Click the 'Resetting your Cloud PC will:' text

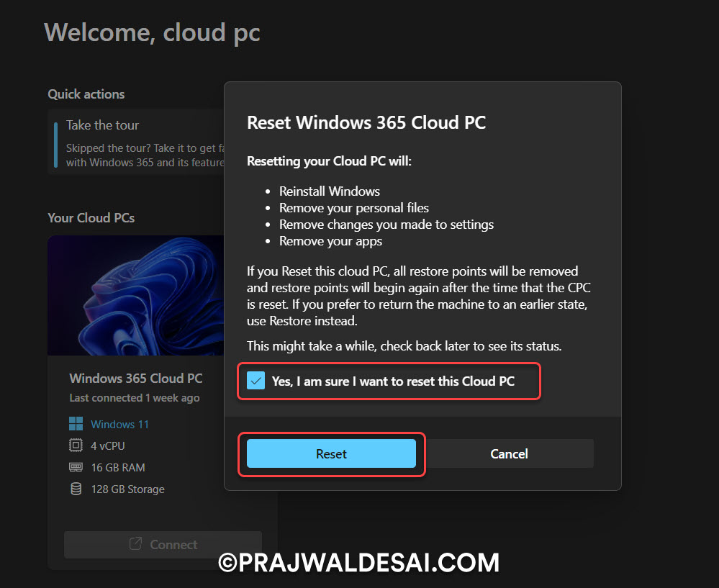[x=329, y=161]
